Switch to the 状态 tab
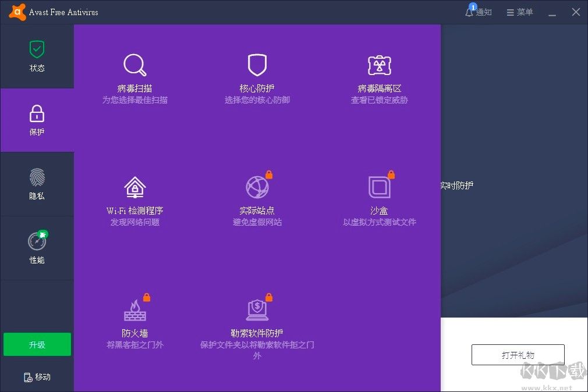Image resolution: width=588 pixels, height=392 pixels. pos(37,56)
